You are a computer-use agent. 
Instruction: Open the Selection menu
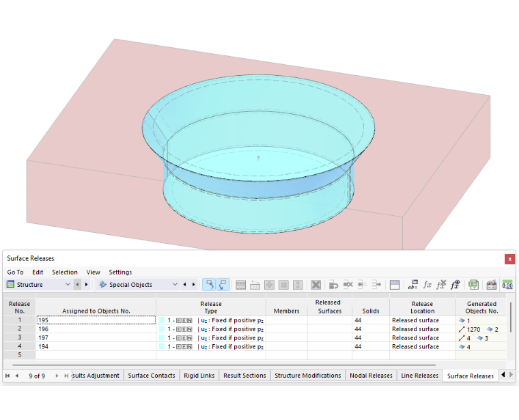(65, 272)
